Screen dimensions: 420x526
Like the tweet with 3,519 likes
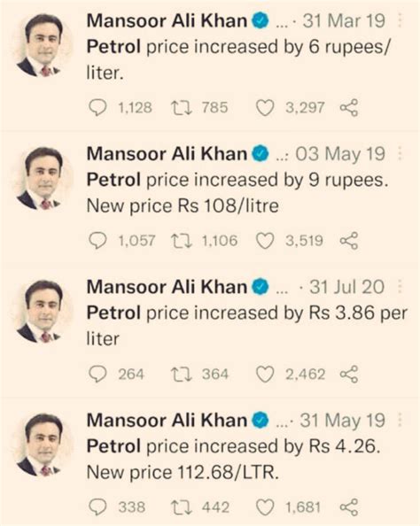tap(265, 241)
